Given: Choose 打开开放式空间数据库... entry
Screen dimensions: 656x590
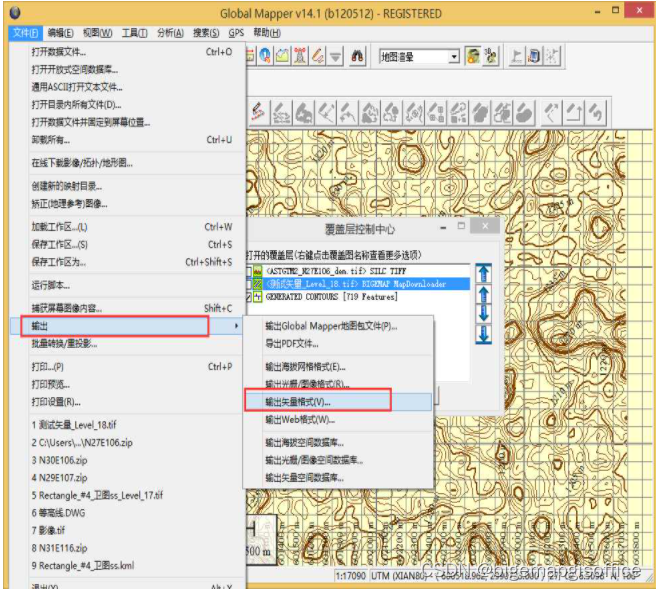Looking at the screenshot, I should (128, 69).
